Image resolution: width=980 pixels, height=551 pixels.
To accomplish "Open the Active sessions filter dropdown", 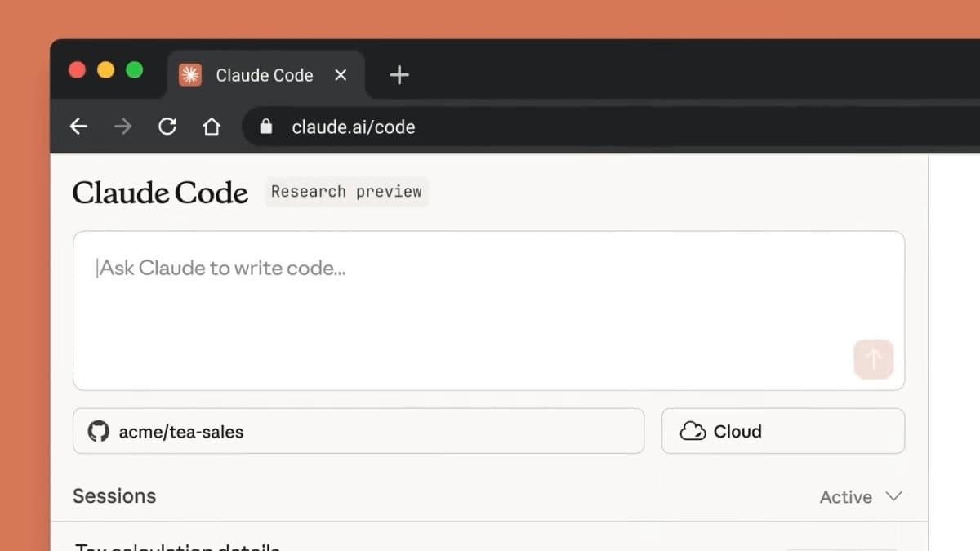I will click(x=860, y=496).
